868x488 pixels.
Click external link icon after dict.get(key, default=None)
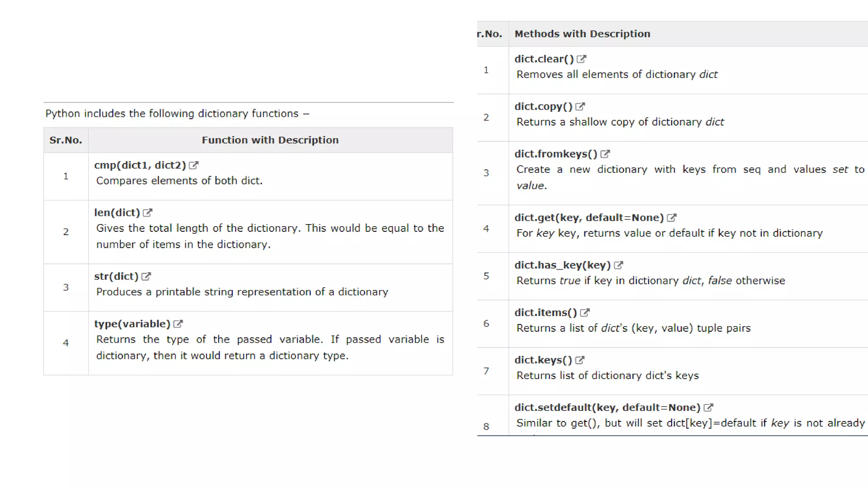pos(672,218)
